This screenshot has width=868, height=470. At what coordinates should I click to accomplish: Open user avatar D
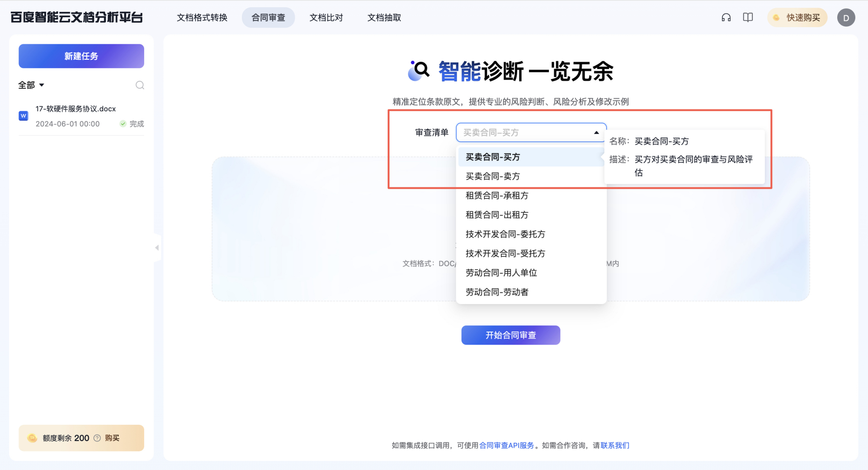pos(846,18)
